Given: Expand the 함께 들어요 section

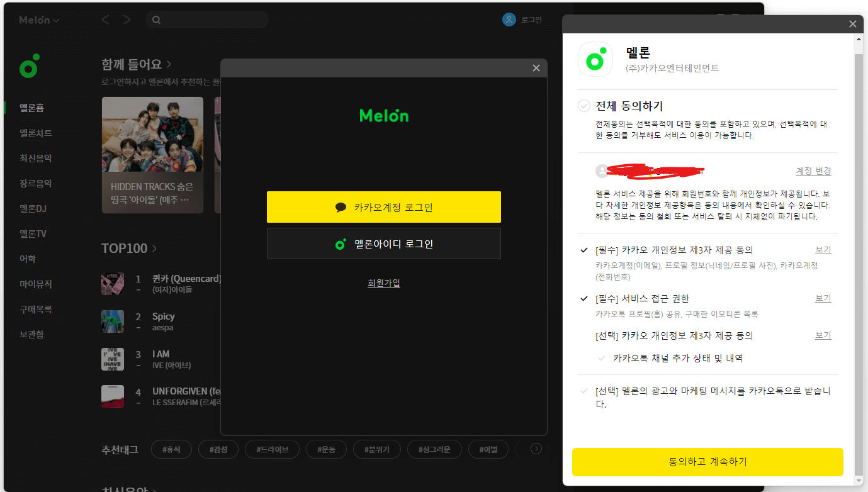Looking at the screenshot, I should pyautogui.click(x=137, y=64).
